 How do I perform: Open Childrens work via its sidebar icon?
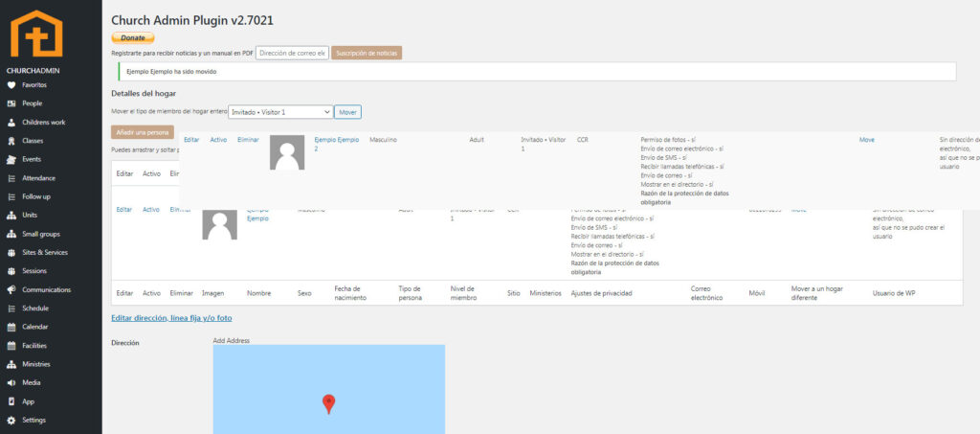(x=11, y=122)
